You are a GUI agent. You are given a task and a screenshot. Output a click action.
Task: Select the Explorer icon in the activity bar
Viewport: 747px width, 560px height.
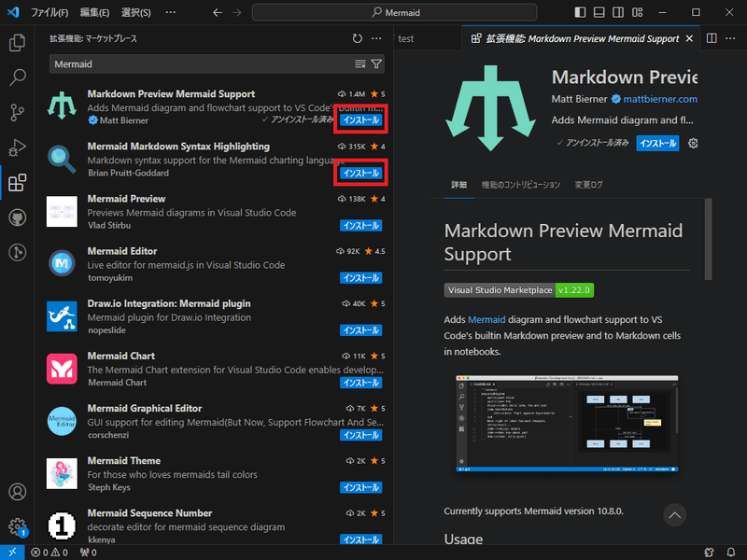click(17, 43)
